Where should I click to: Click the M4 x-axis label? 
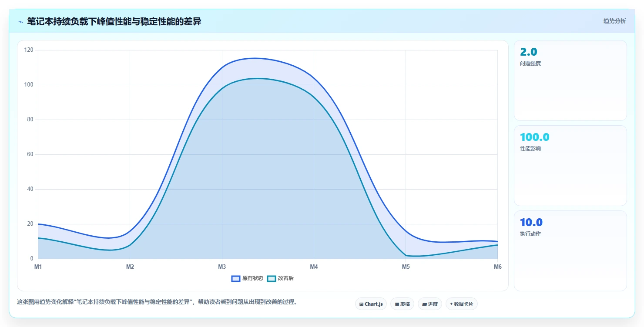(314, 267)
